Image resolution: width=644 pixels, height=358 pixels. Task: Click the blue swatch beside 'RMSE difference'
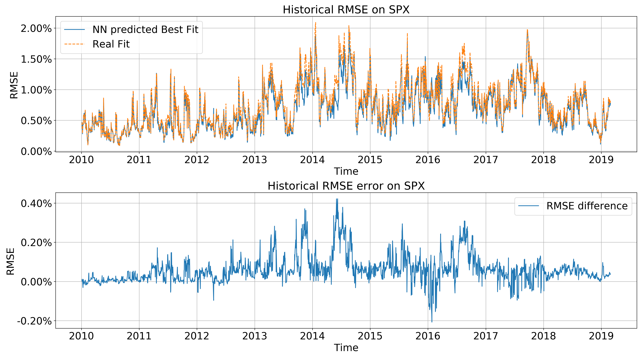529,206
